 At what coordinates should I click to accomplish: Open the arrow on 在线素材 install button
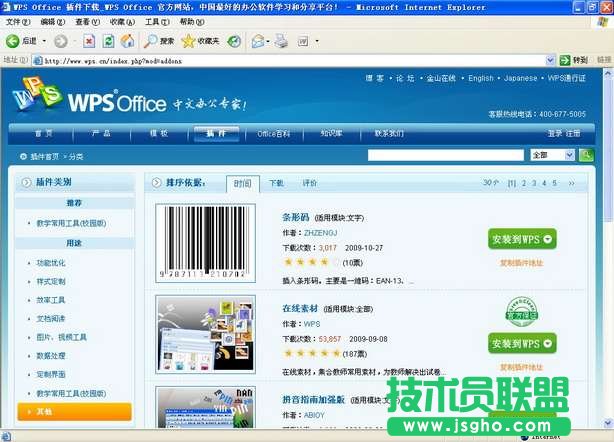click(x=547, y=343)
